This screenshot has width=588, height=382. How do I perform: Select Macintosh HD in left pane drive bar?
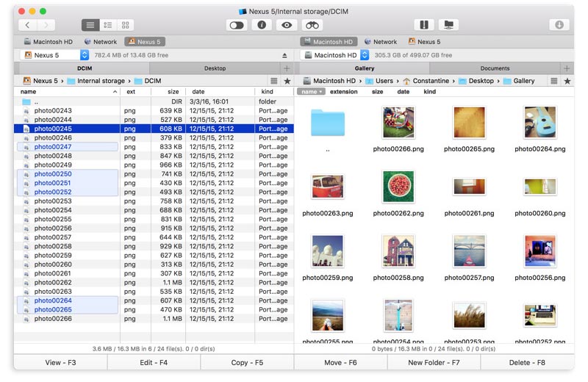(x=48, y=42)
